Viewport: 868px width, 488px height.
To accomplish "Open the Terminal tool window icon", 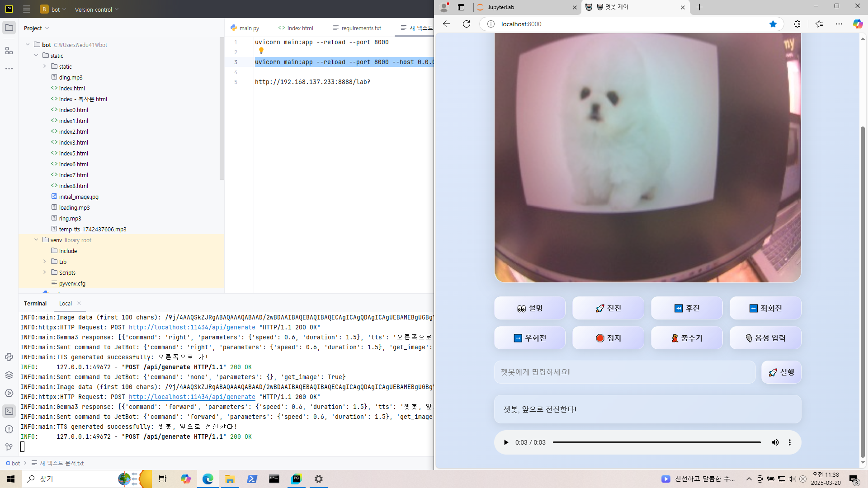I will pos(9,411).
